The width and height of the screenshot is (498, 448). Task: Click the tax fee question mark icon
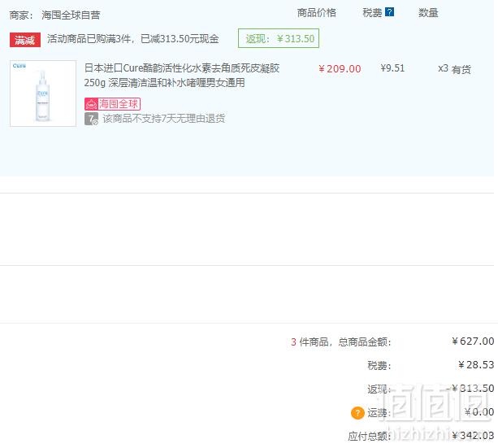point(389,12)
